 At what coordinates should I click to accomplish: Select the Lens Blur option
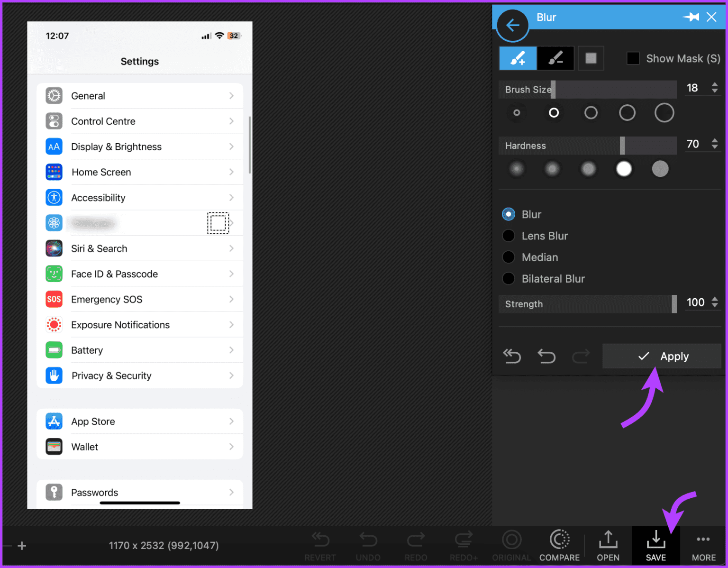[x=508, y=236]
